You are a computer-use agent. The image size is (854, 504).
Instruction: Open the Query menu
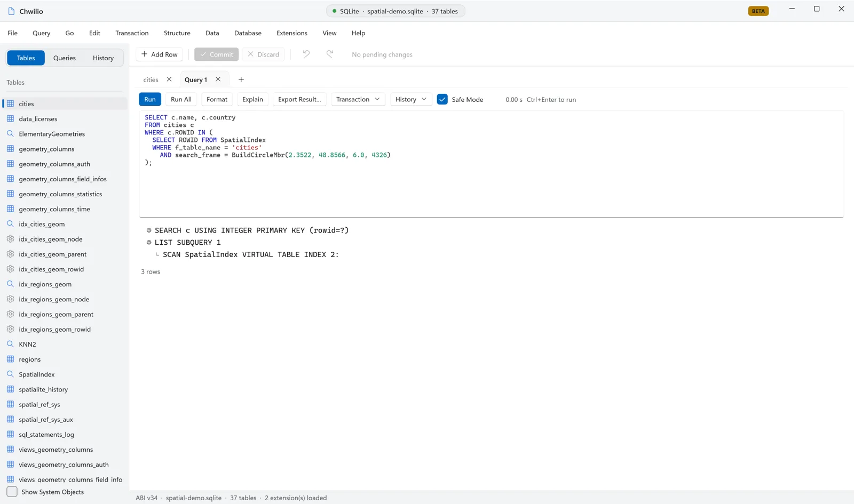point(42,33)
